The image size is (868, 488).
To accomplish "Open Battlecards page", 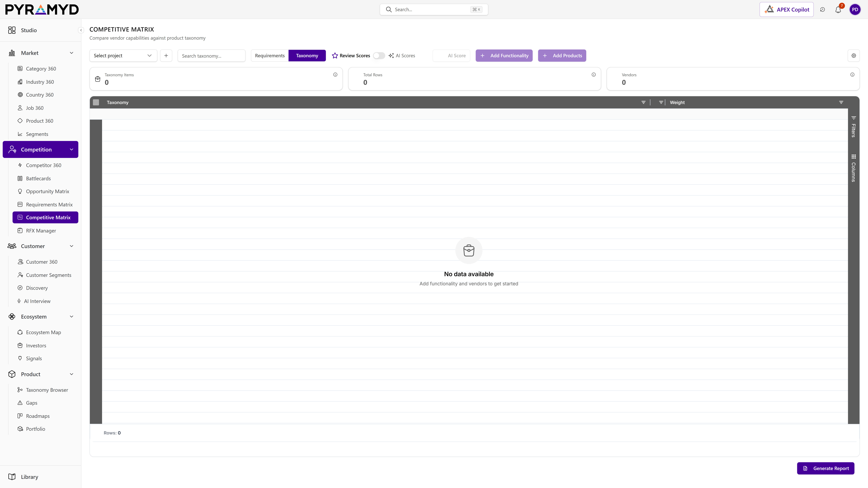I will pos(38,178).
